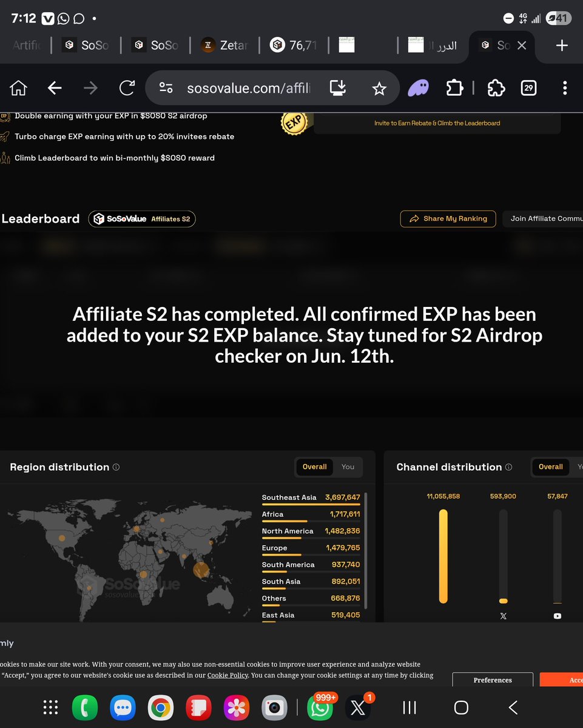Screen dimensions: 583x728
Task: Open the Camera app in taskbar
Action: tap(274, 707)
